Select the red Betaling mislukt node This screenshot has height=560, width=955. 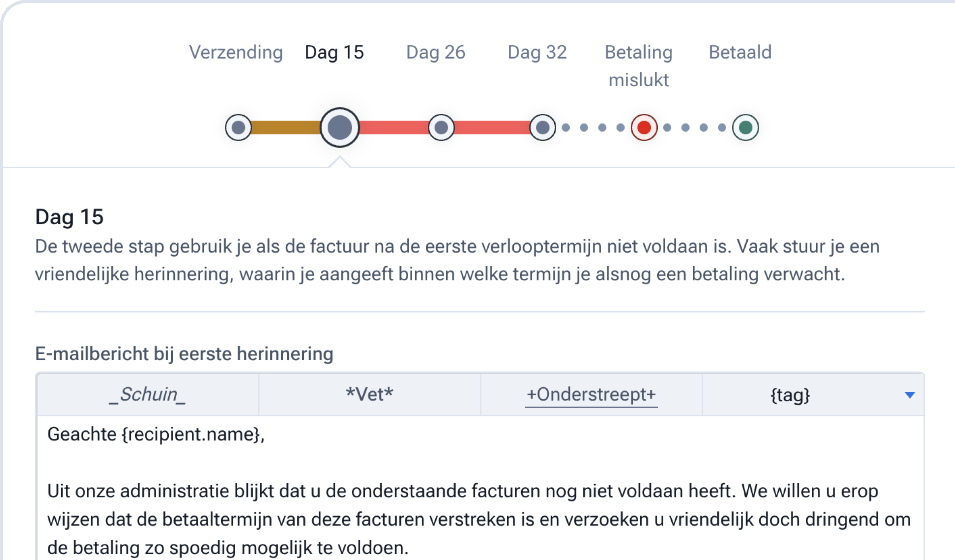click(x=643, y=127)
